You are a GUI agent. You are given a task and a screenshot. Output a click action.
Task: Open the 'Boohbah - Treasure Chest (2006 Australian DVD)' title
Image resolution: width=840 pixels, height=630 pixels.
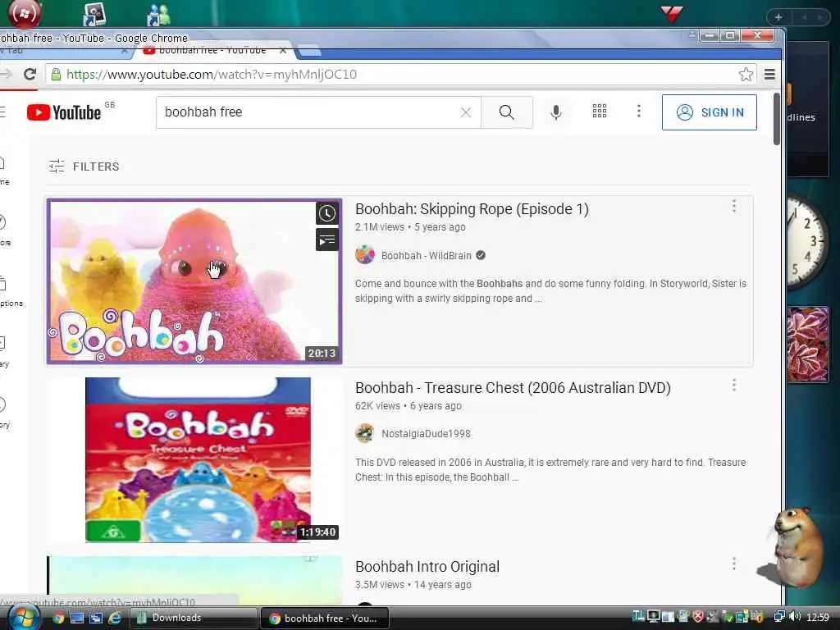tap(513, 388)
